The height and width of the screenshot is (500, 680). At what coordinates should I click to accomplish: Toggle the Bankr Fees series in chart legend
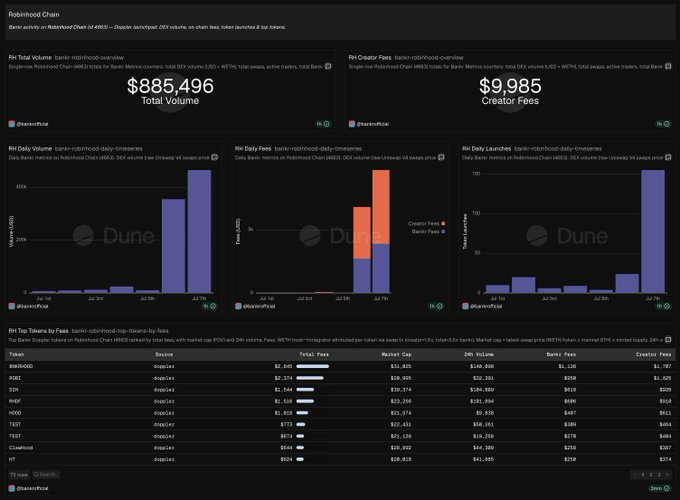click(x=428, y=232)
